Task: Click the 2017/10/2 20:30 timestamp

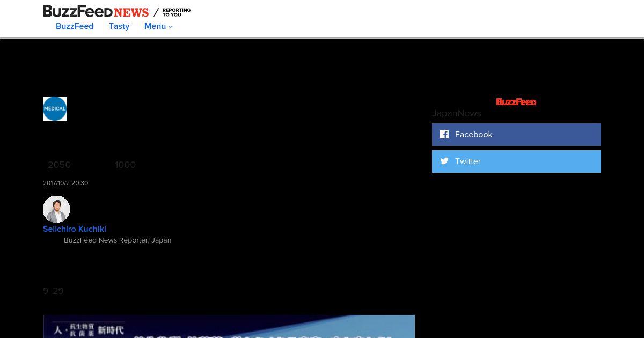Action: pos(65,183)
